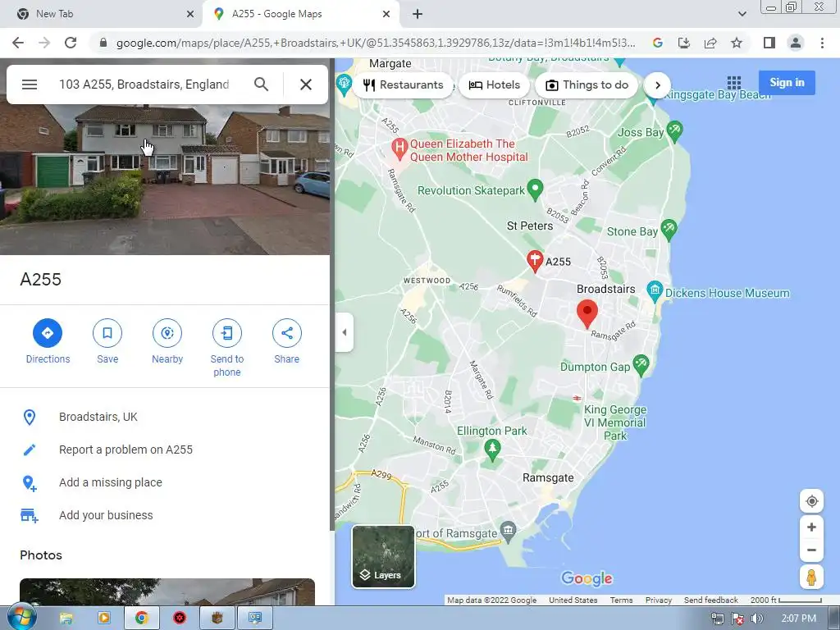The width and height of the screenshot is (840, 630).
Task: Open a new browser tab
Action: click(418, 14)
